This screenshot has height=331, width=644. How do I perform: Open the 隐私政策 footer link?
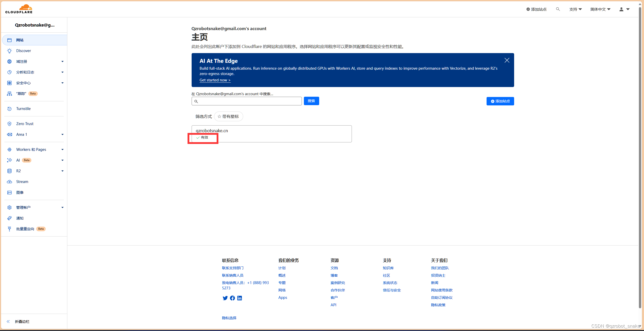(x=438, y=305)
